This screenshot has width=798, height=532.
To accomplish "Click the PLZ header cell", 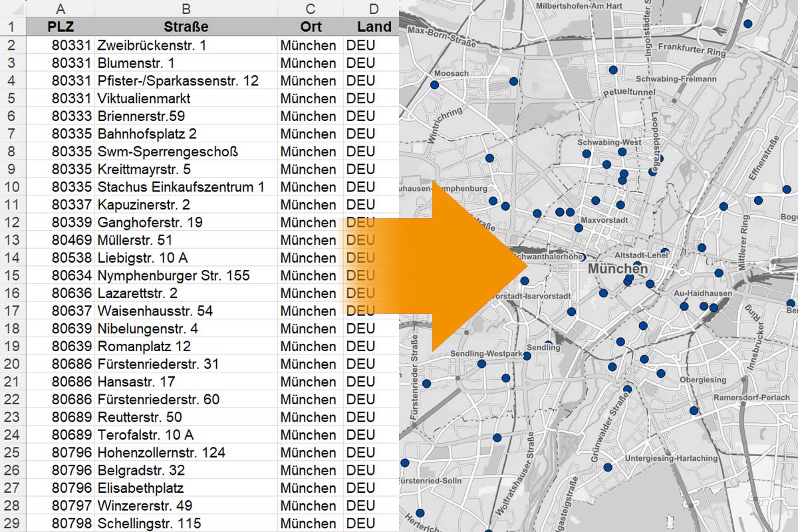I will tap(61, 27).
